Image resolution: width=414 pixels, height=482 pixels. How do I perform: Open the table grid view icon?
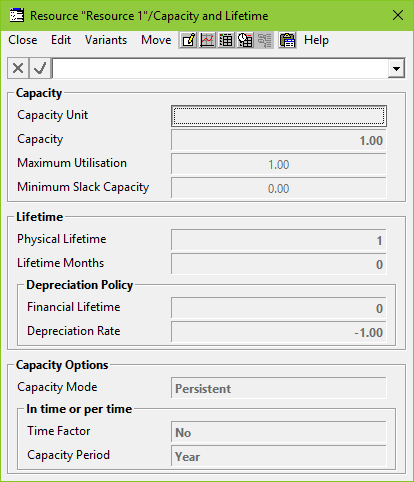(226, 40)
